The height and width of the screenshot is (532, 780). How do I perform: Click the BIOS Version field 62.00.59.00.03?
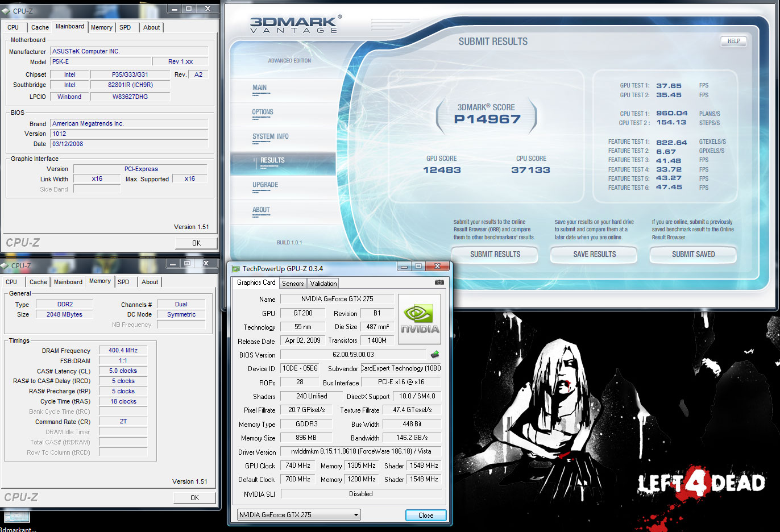[x=353, y=355]
